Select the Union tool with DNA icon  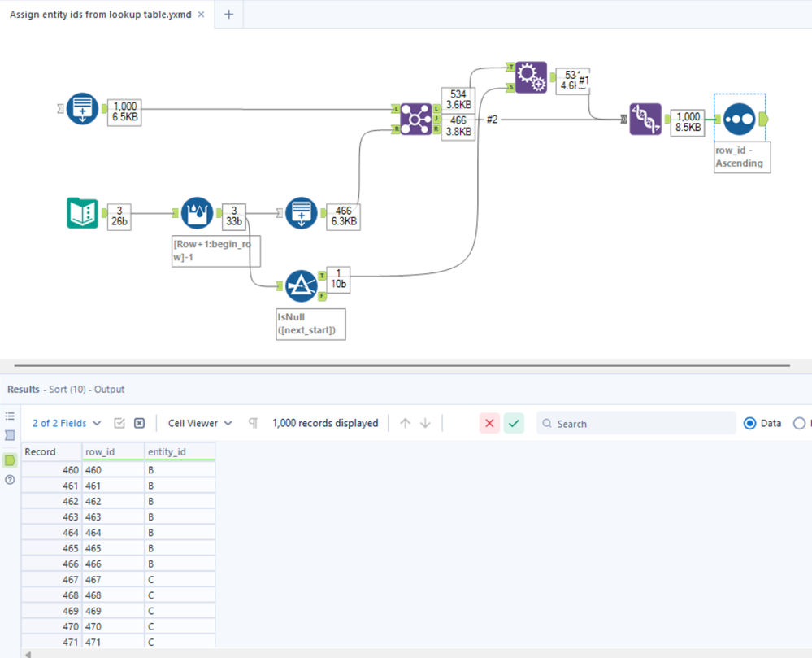pyautogui.click(x=645, y=120)
